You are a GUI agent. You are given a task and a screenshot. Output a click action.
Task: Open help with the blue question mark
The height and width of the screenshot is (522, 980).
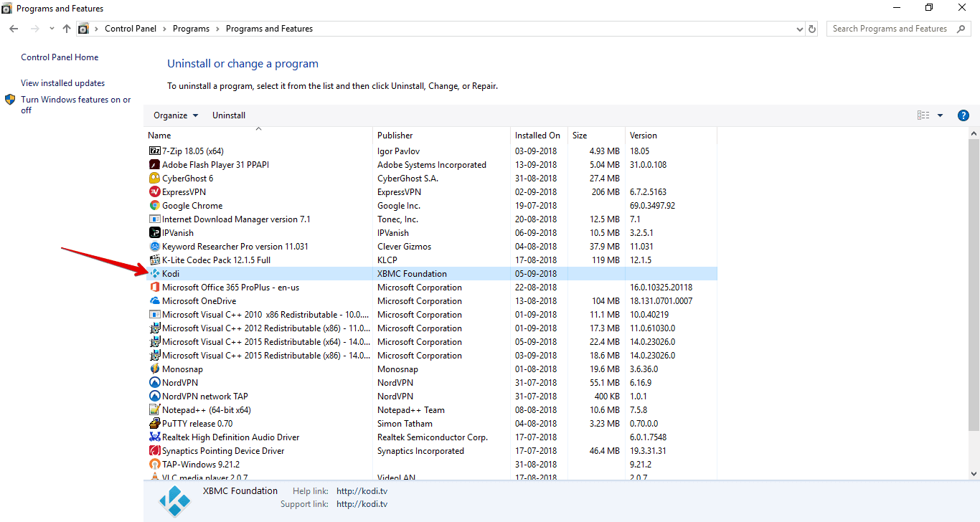click(963, 115)
